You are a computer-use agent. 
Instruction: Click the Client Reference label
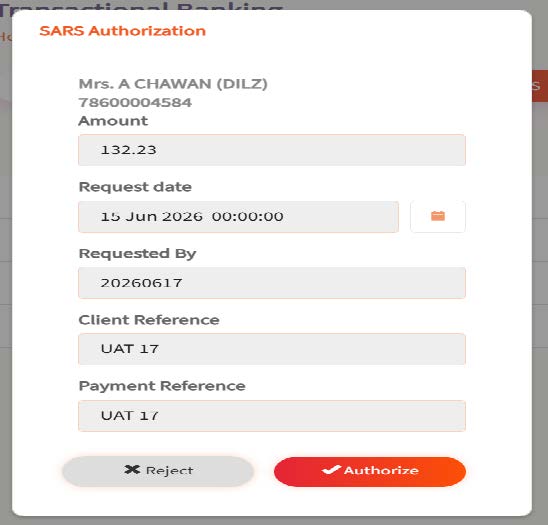pyautogui.click(x=149, y=320)
